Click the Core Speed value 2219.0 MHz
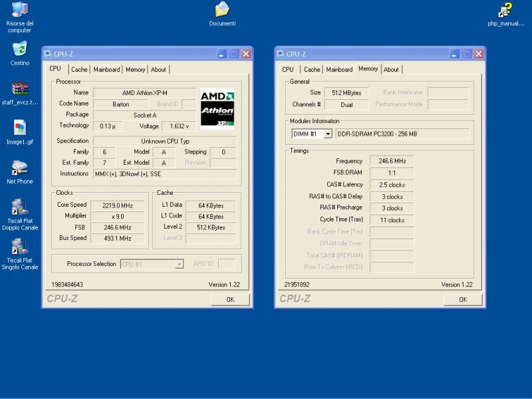Image resolution: width=532 pixels, height=399 pixels. [118, 205]
